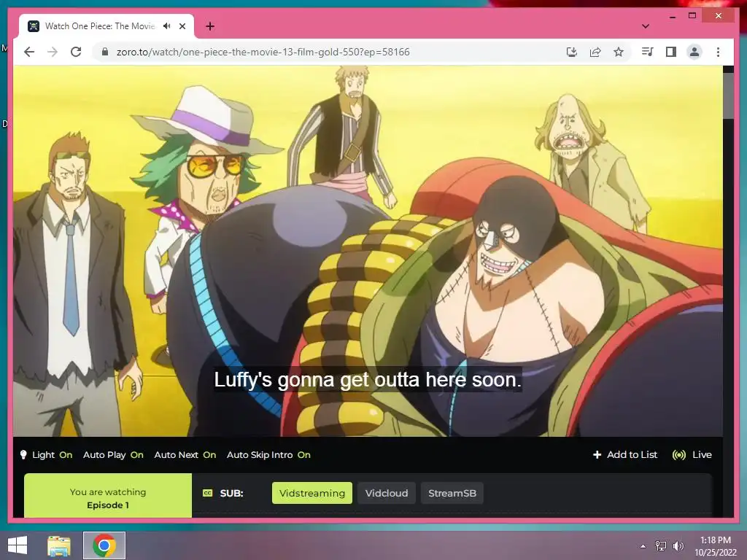
Task: Open network status tray icon
Action: (661, 546)
